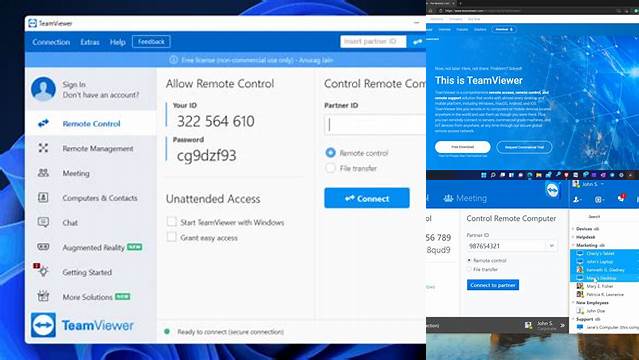Open the Chat bubble icon
This screenshot has height=360, width=639.
[x=43, y=222]
